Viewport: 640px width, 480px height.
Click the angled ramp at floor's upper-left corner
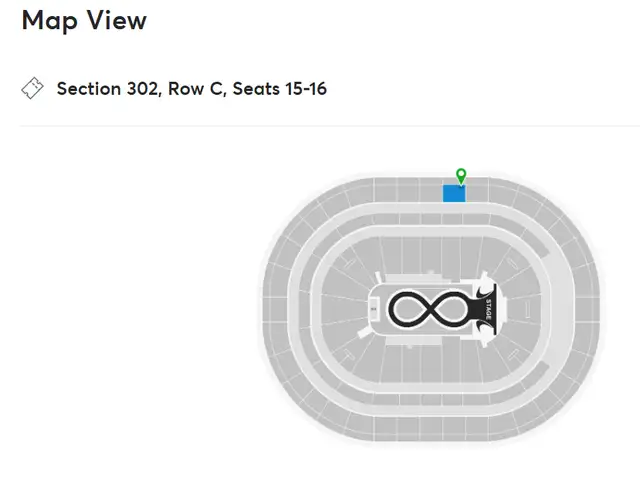[x=379, y=278]
